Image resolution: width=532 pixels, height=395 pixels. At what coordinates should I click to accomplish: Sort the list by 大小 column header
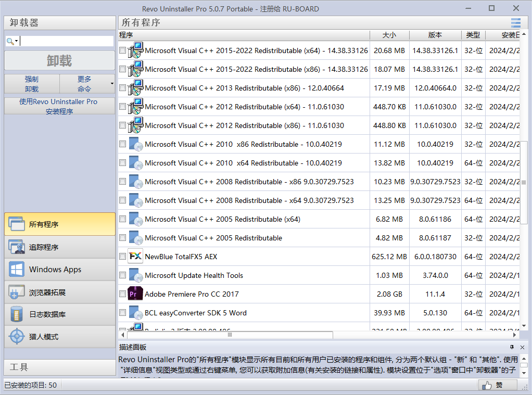point(389,35)
